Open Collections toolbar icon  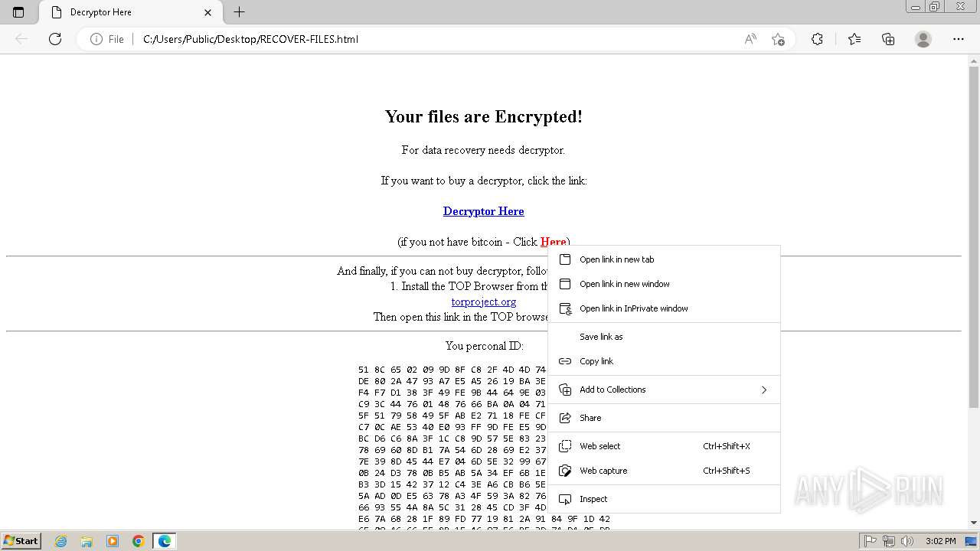tap(888, 39)
